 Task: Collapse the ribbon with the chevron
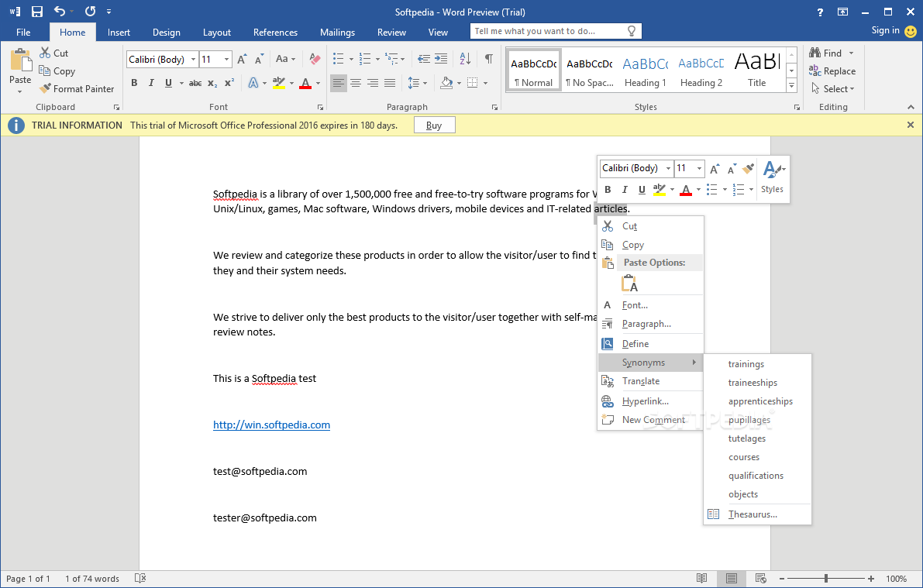tap(911, 107)
